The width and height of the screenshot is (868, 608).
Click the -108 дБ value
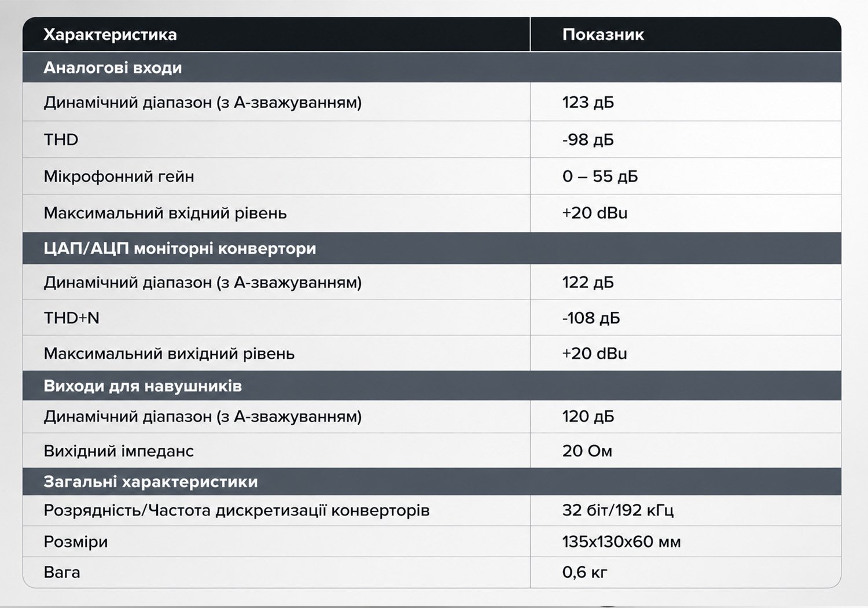(591, 318)
